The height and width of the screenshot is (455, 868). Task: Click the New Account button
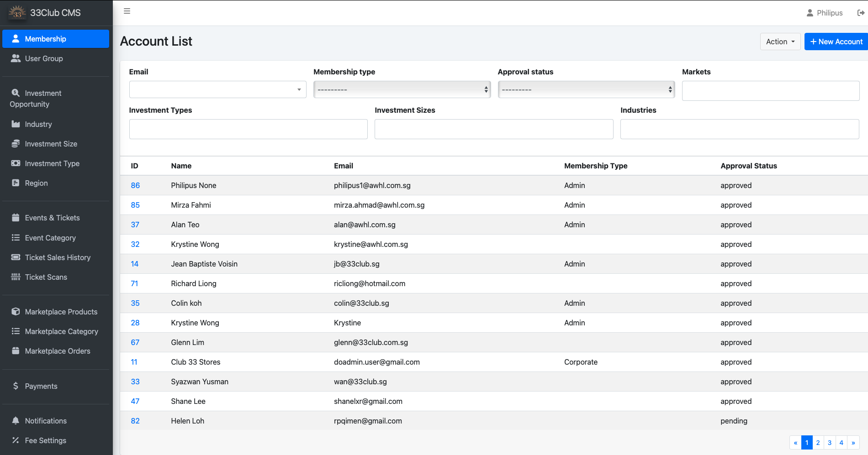point(836,42)
